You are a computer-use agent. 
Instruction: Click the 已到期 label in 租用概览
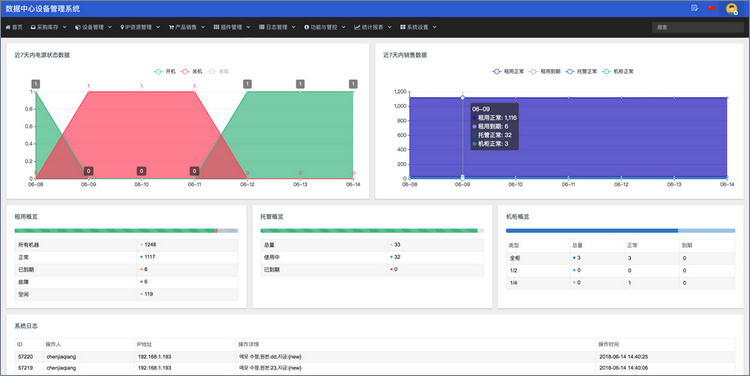coord(26,269)
